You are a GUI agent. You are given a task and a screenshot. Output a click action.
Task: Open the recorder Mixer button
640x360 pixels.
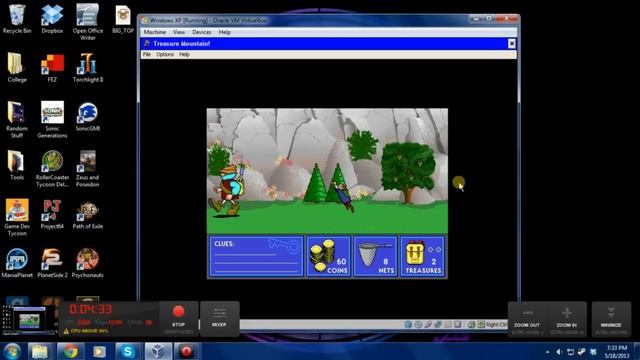pyautogui.click(x=219, y=319)
